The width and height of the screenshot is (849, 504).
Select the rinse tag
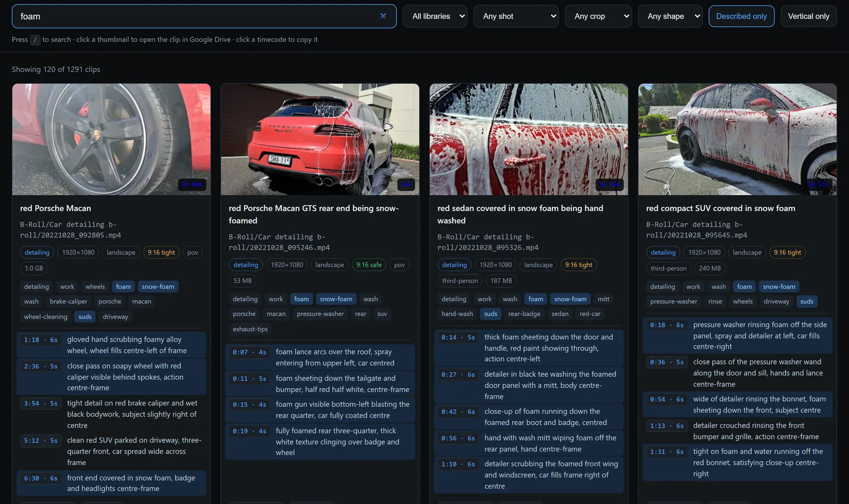coord(715,301)
